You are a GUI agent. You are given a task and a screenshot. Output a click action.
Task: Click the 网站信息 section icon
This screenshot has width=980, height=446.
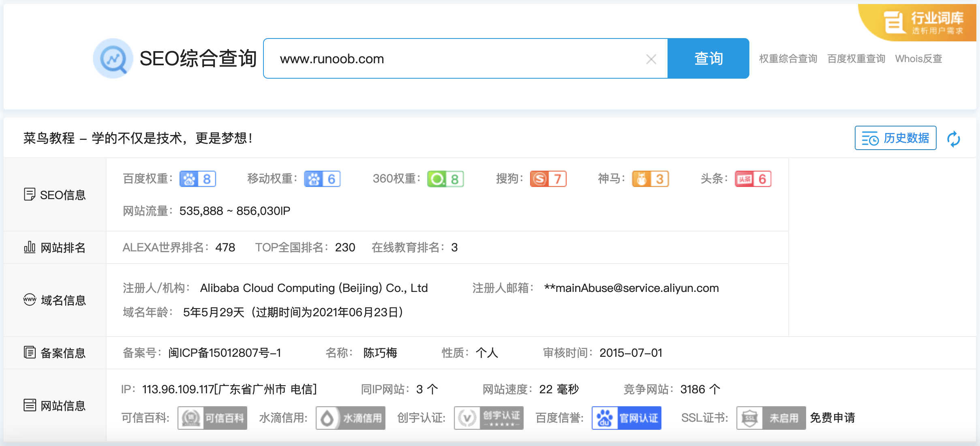(30, 405)
